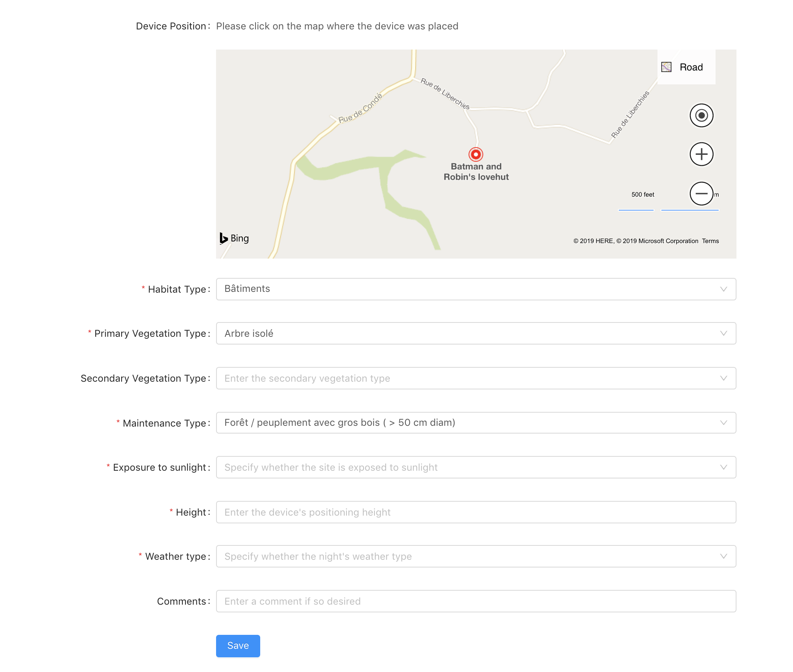The width and height of the screenshot is (793, 672).
Task: Click the Weather type chevron arrow
Action: tap(723, 556)
